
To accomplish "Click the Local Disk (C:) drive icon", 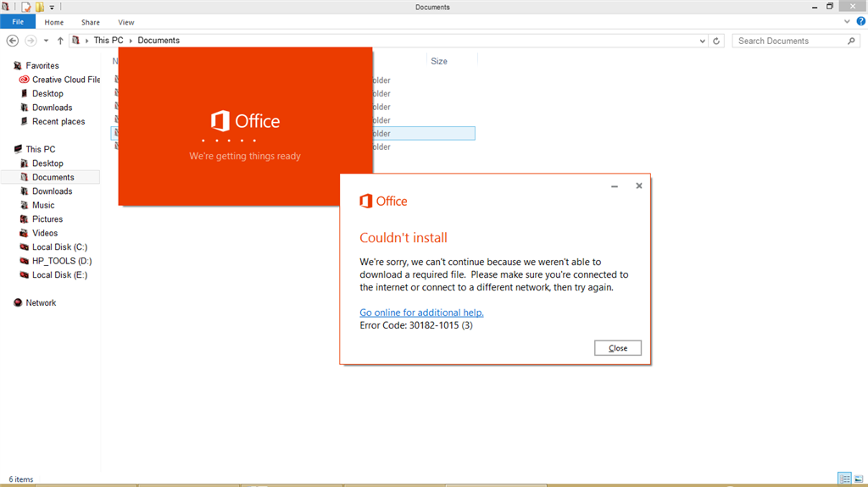I will 24,246.
